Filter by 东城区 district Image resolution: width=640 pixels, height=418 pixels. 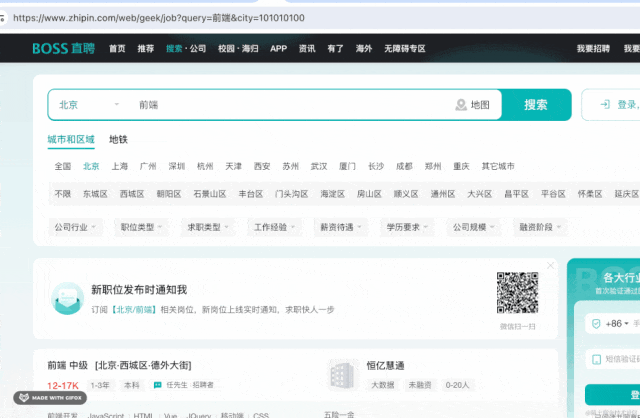(96, 194)
